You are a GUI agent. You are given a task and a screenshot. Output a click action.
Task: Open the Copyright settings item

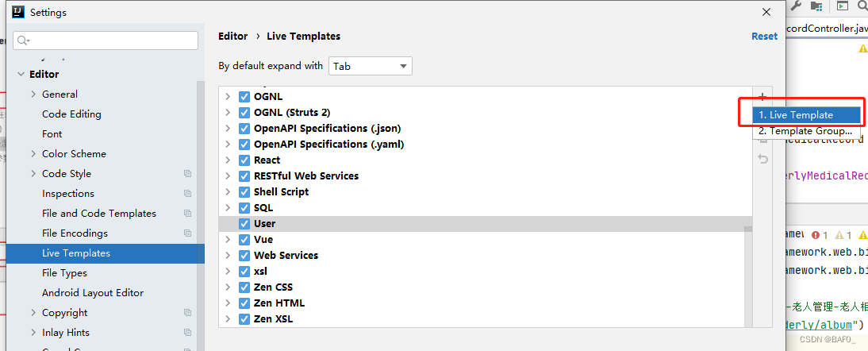[x=65, y=313]
